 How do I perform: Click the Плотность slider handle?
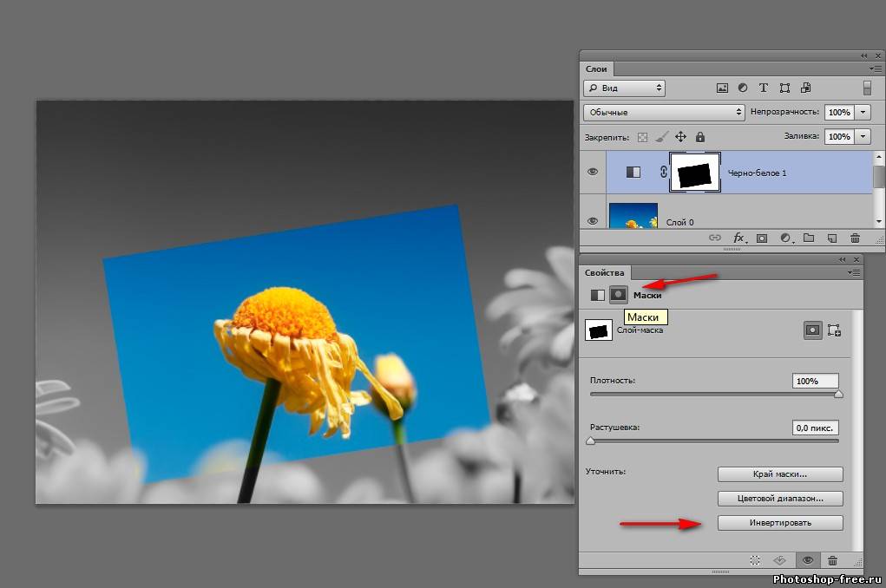pos(838,394)
